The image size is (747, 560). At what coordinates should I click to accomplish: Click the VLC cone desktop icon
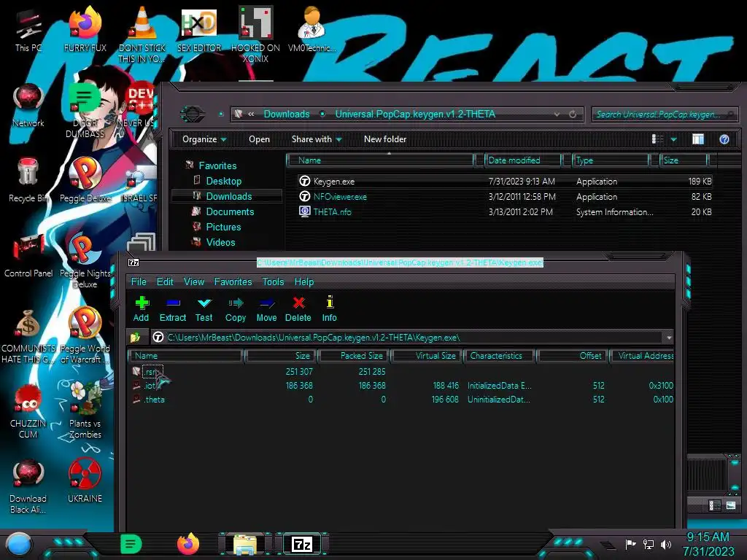(x=142, y=23)
